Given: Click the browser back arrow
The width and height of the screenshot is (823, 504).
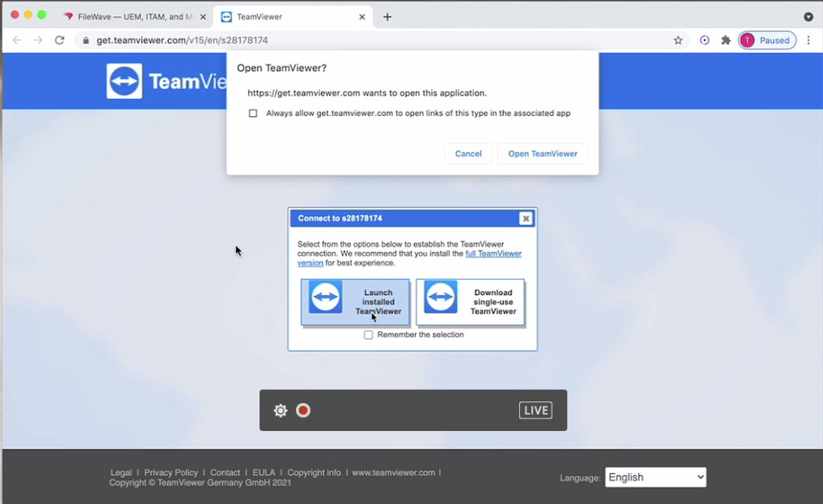Looking at the screenshot, I should (x=17, y=40).
